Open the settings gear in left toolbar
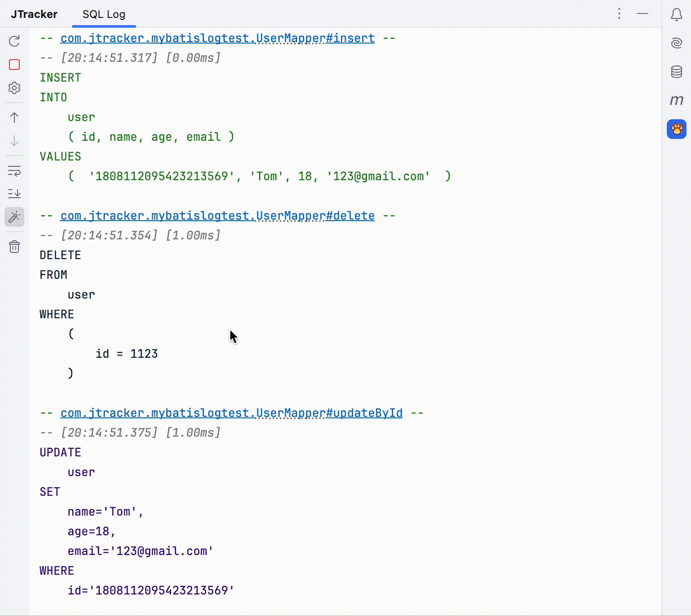This screenshot has height=616, width=691. tap(14, 88)
